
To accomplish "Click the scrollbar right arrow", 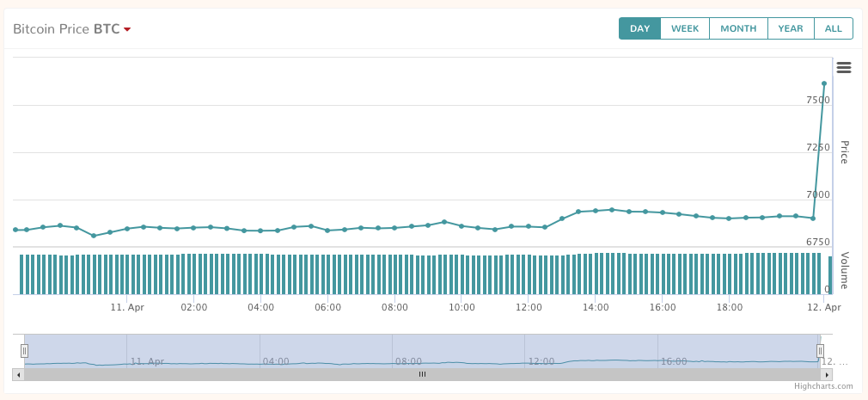I will click(x=826, y=374).
